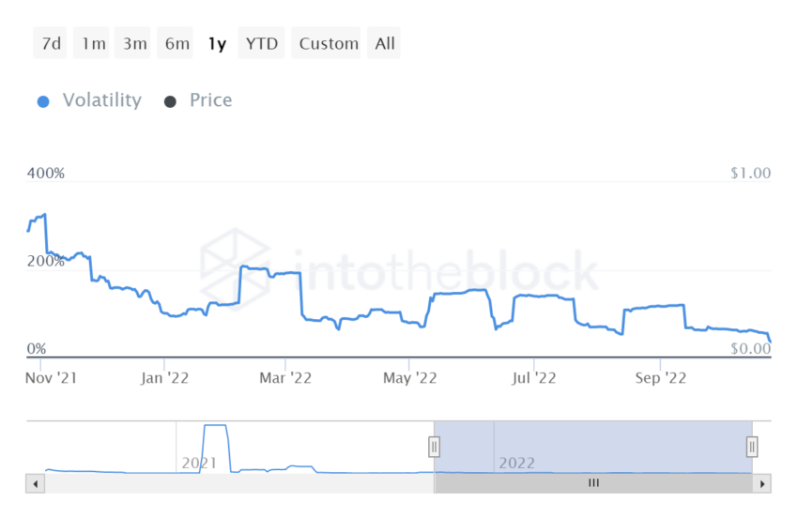Click the scrollbar left arrow
The width and height of the screenshot is (798, 532).
[x=36, y=484]
